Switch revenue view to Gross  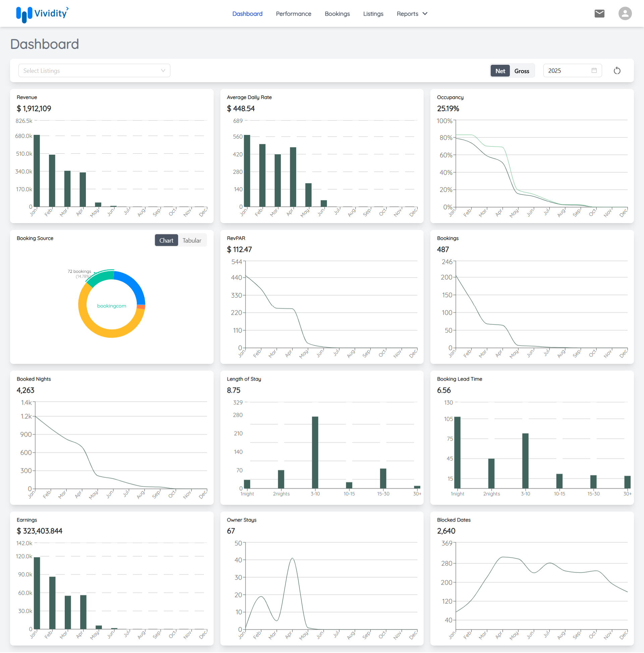[x=521, y=71]
